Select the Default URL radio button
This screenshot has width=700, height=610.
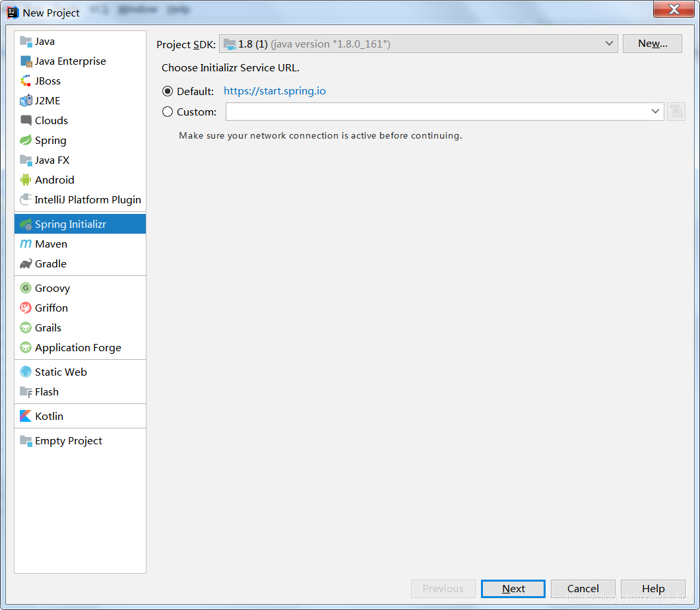tap(168, 91)
